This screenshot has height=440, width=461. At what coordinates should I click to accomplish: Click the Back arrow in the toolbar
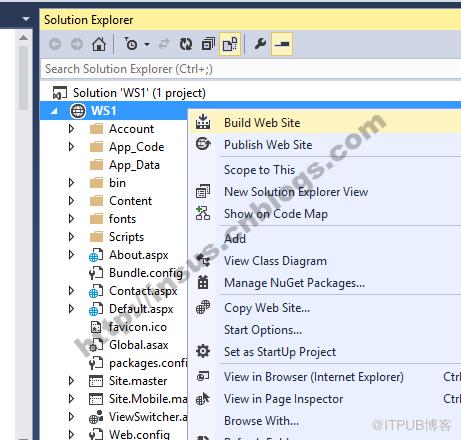55,44
